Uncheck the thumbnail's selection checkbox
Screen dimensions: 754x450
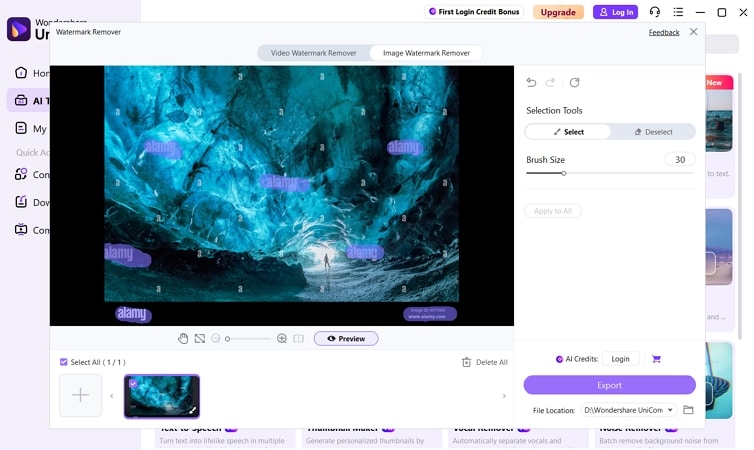pos(133,383)
